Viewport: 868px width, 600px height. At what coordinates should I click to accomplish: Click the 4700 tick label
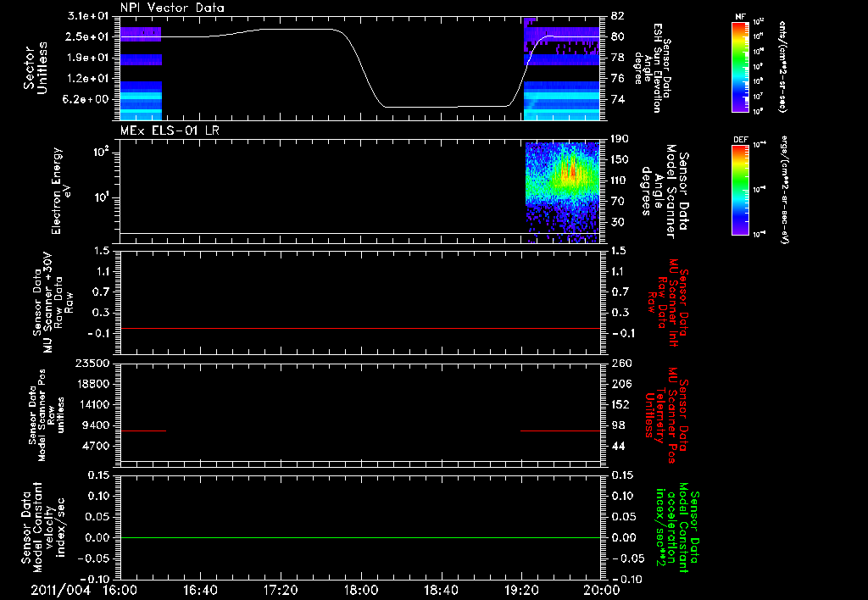coord(97,446)
